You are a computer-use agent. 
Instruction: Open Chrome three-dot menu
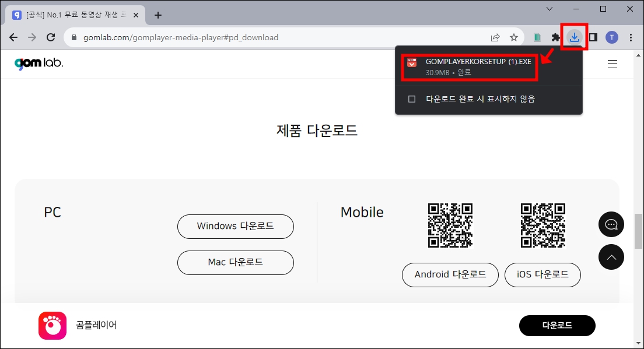(631, 37)
